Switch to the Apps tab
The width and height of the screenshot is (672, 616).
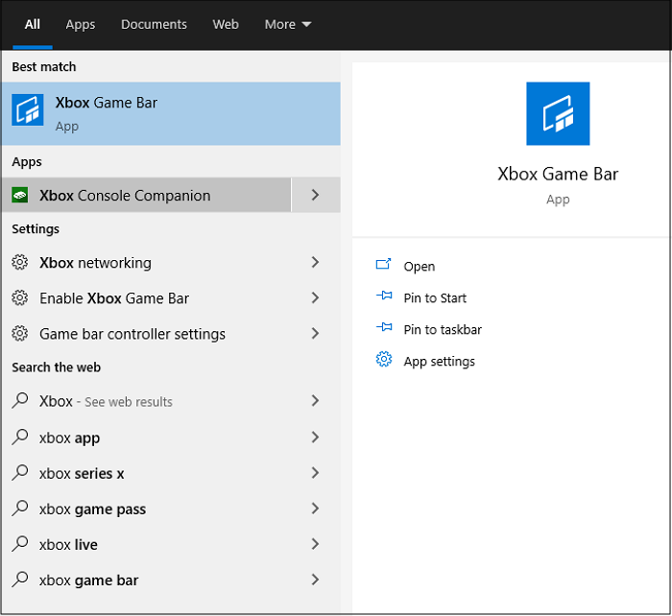tap(81, 24)
